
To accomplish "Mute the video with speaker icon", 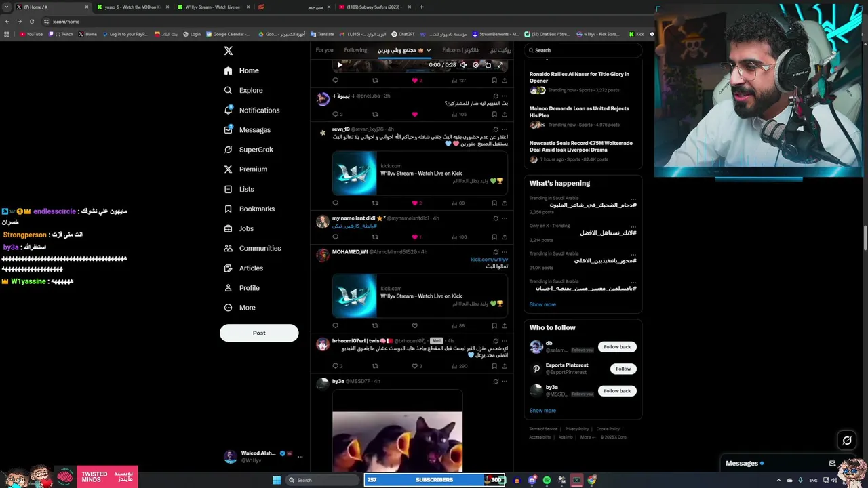I will pyautogui.click(x=463, y=65).
